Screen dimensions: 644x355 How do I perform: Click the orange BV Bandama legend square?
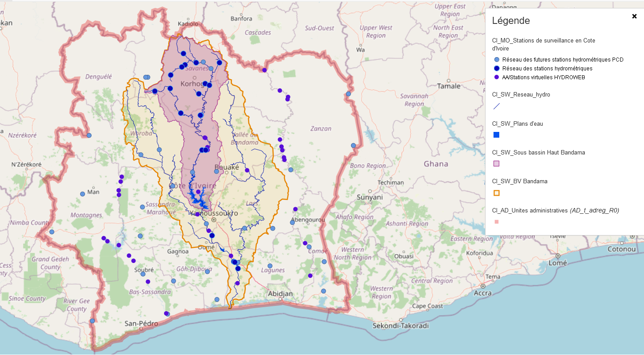(x=497, y=193)
